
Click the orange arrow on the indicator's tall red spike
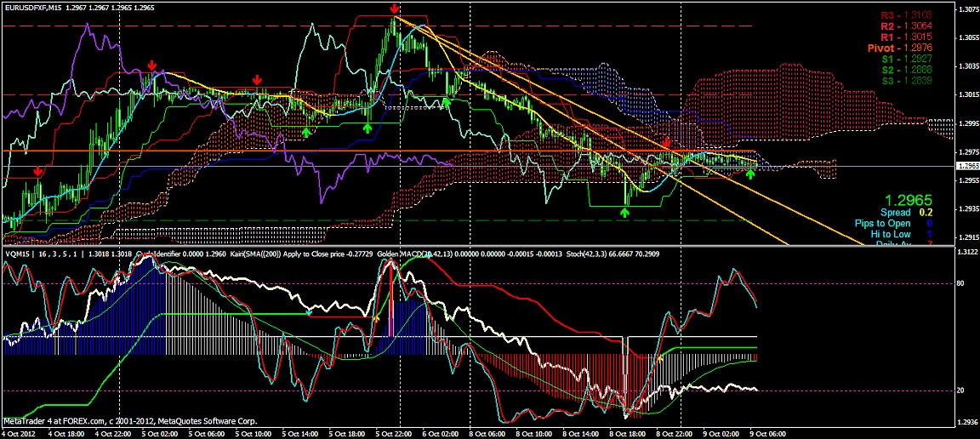pos(376,316)
